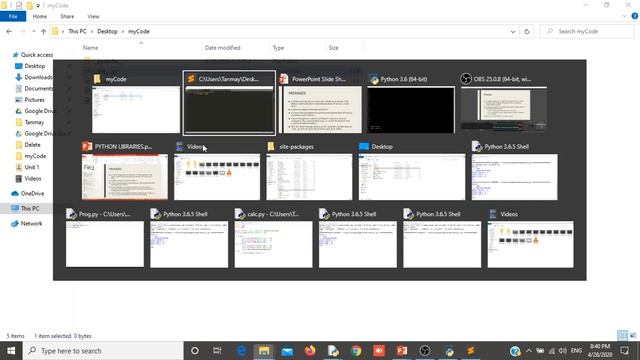This screenshot has height=360, width=640.
Task: Launch Google Chrome from taskbar
Action: point(356,351)
